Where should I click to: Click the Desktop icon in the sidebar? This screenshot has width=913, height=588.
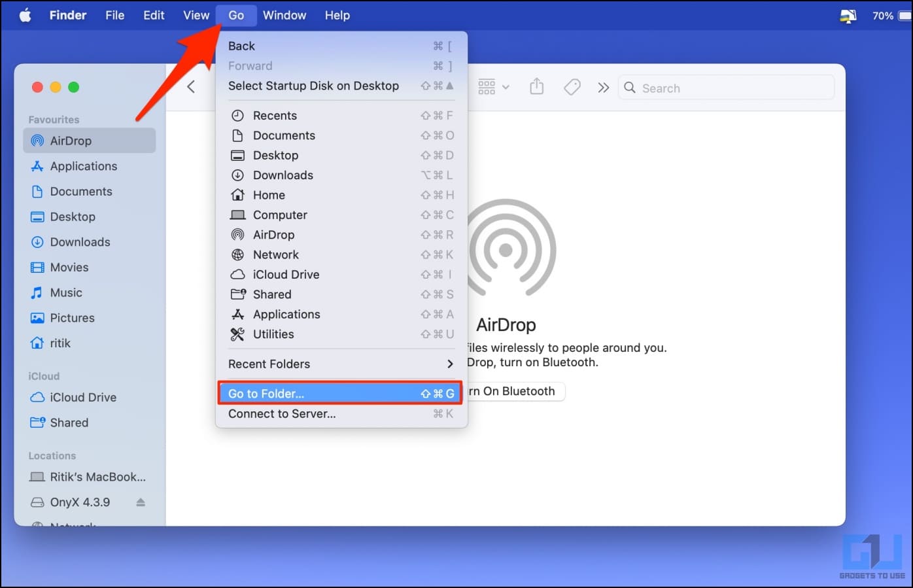tap(37, 217)
